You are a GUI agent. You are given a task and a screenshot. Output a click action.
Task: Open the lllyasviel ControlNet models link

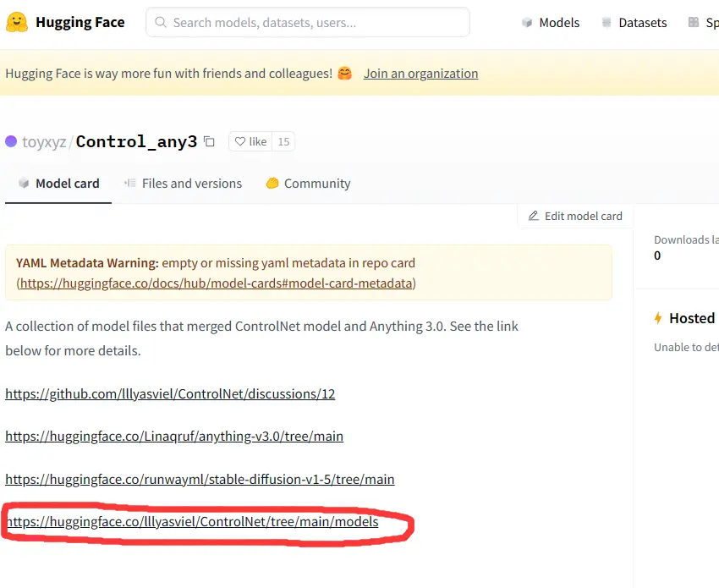[192, 521]
